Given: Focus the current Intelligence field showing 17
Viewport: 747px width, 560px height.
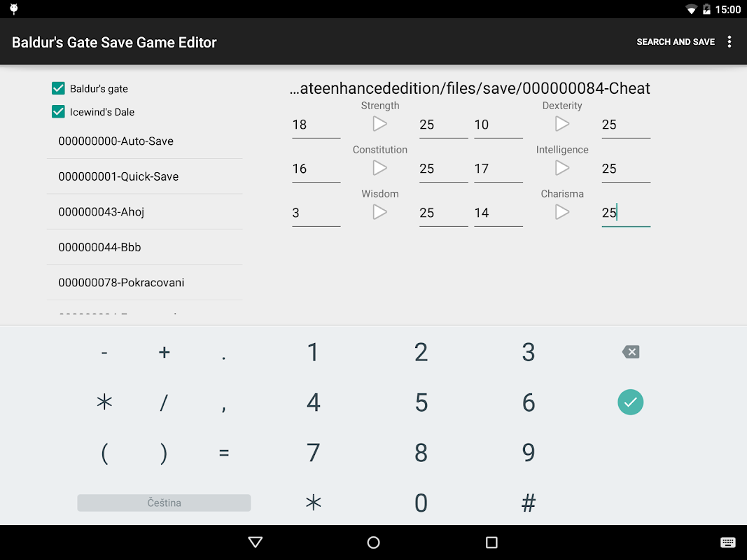Looking at the screenshot, I should [498, 169].
